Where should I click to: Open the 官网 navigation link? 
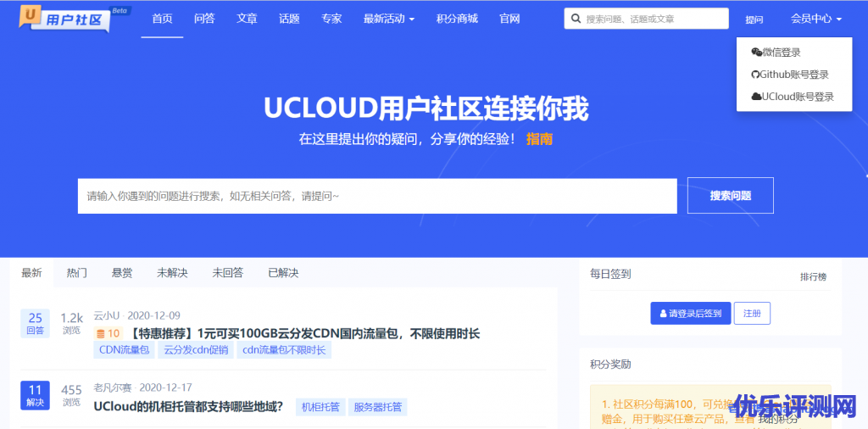click(x=509, y=19)
